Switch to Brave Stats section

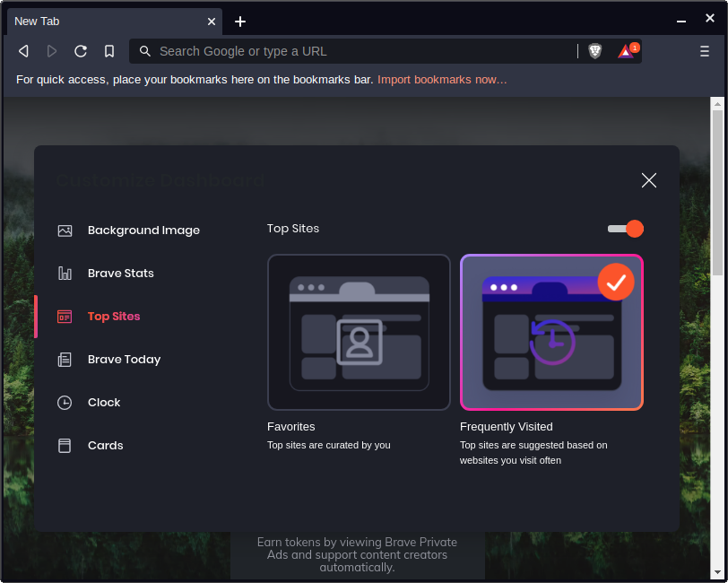tap(121, 274)
